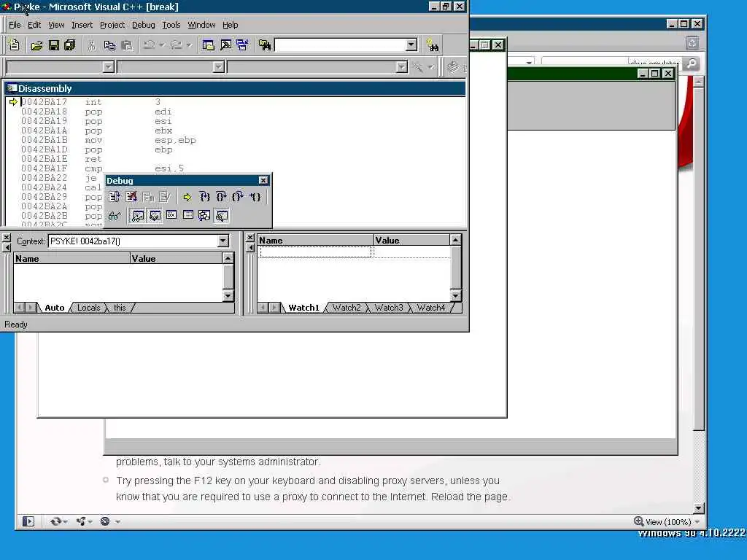Open the Window menu
This screenshot has height=560, width=747.
[x=201, y=25]
